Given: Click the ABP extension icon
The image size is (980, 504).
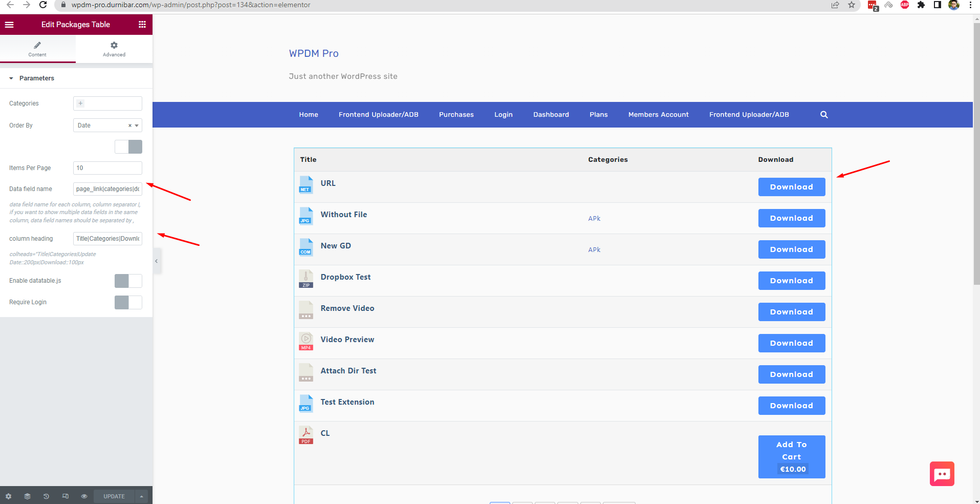Looking at the screenshot, I should [x=905, y=5].
